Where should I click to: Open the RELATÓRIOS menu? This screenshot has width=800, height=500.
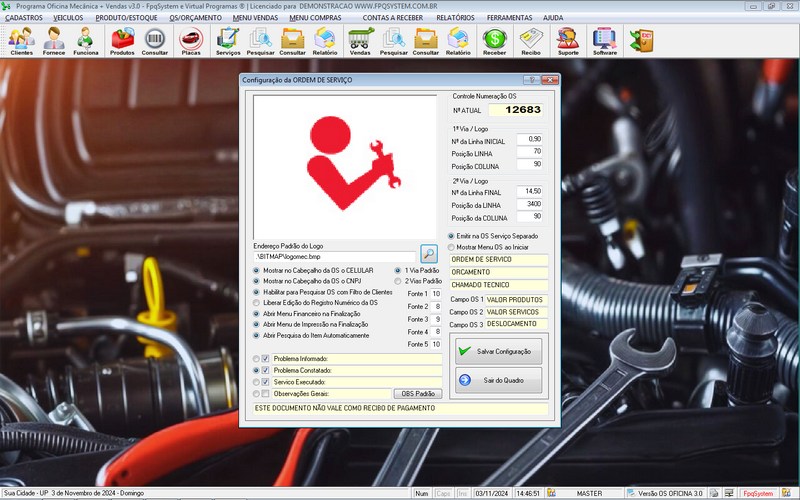tap(455, 18)
